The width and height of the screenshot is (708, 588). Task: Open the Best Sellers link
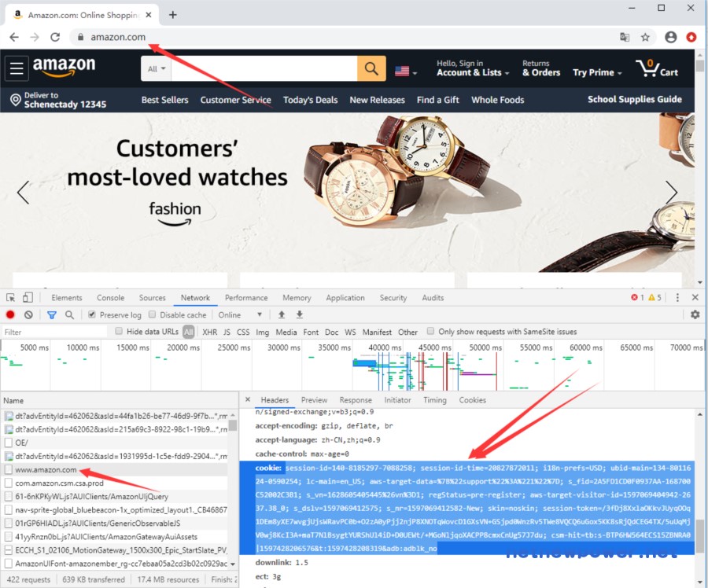tap(165, 100)
